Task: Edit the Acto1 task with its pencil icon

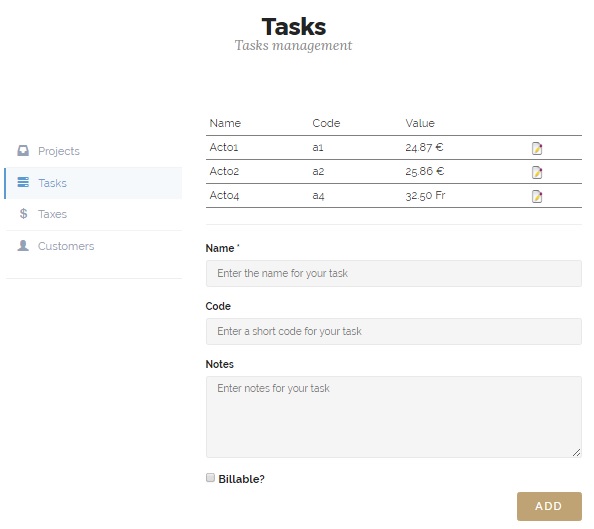Action: (x=537, y=148)
